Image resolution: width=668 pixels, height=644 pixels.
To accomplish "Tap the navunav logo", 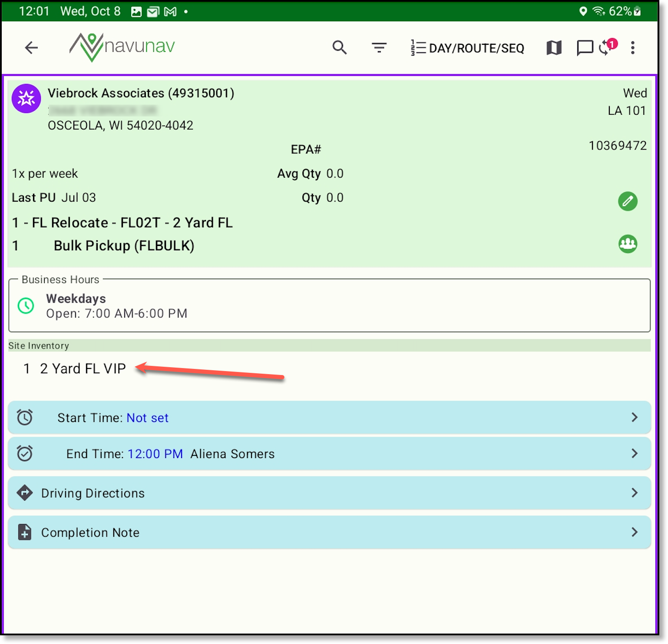I will (122, 47).
